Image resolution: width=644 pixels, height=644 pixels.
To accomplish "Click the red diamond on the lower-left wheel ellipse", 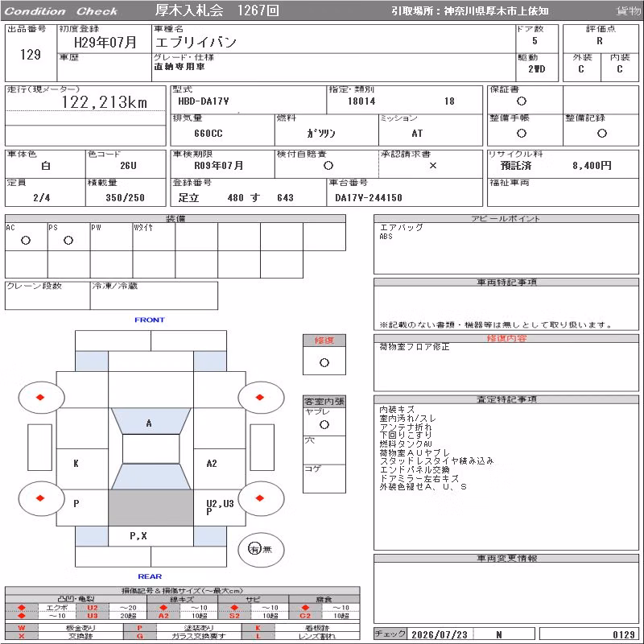I will (39, 497).
